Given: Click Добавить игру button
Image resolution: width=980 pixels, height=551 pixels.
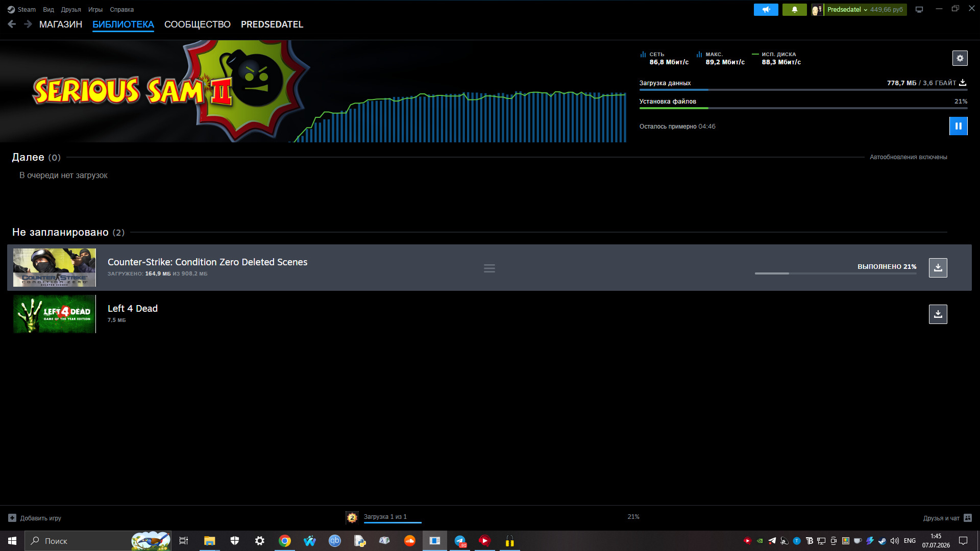Looking at the screenshot, I should (35, 518).
